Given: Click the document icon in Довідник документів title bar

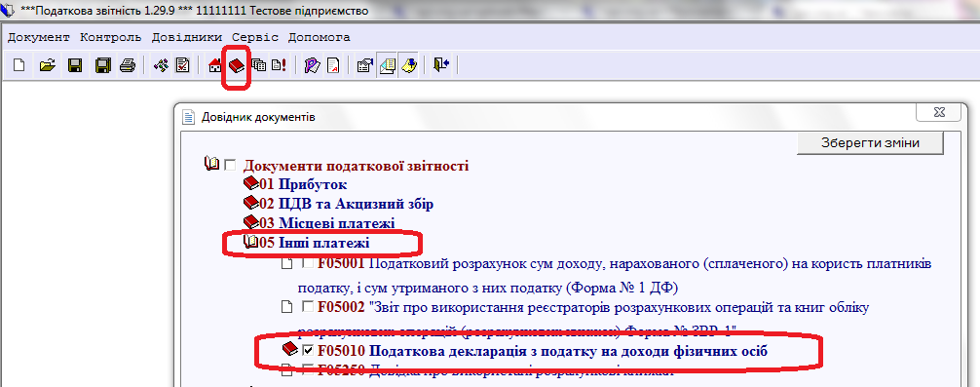Looking at the screenshot, I should [x=188, y=117].
